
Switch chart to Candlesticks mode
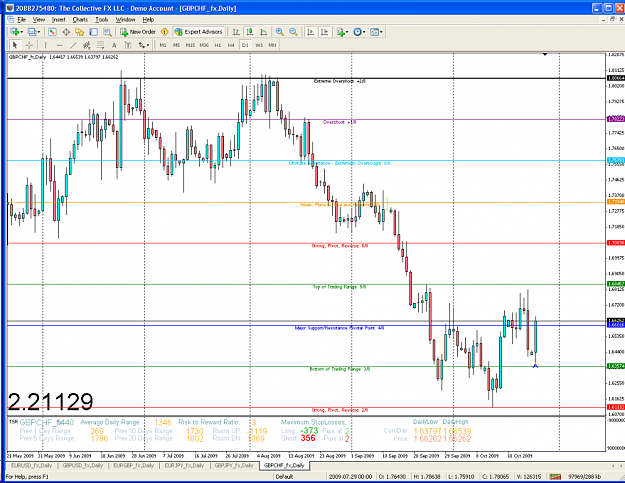pos(250,32)
